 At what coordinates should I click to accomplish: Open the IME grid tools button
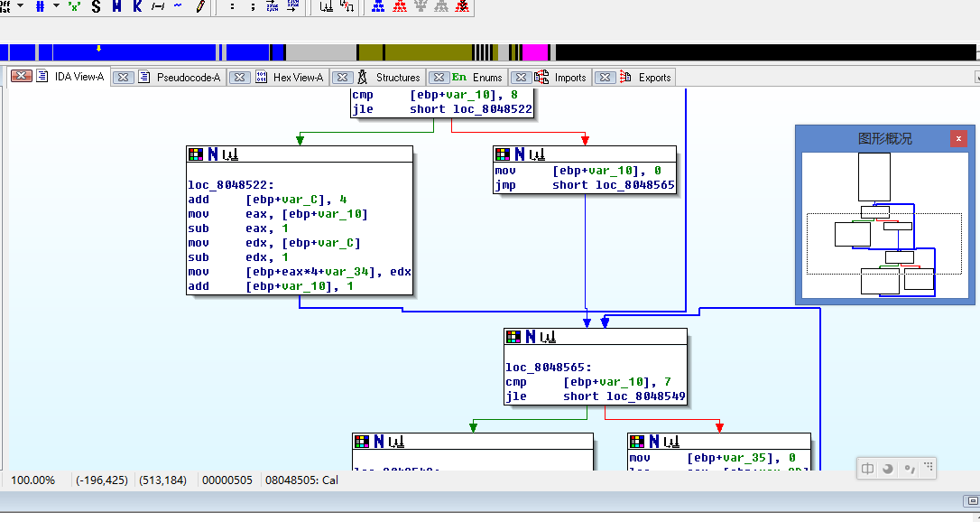click(x=929, y=467)
